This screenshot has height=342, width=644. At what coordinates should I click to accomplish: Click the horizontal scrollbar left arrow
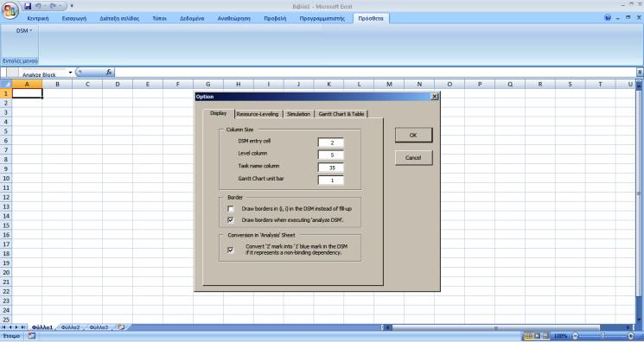(x=388, y=327)
